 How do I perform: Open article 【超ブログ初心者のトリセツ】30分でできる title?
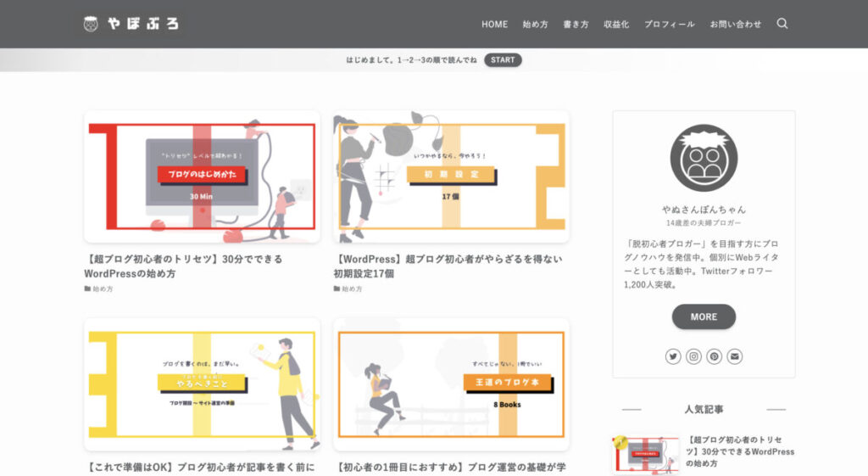tap(184, 266)
